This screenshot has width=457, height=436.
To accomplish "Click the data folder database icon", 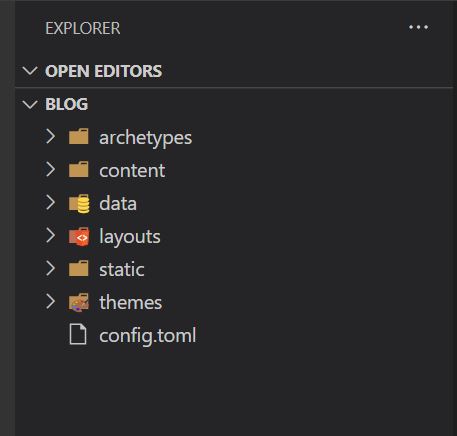I will coord(79,203).
